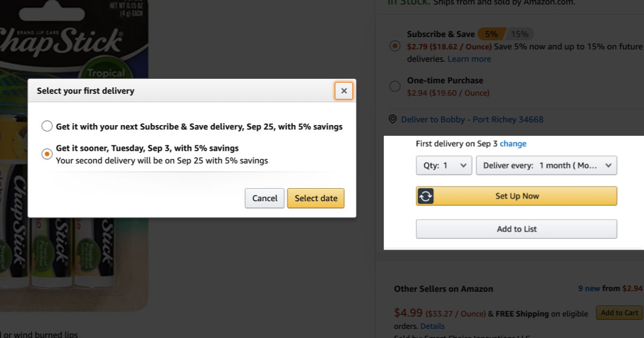Image resolution: width=644 pixels, height=338 pixels.
Task: Click the Add to List button
Action: tap(516, 229)
